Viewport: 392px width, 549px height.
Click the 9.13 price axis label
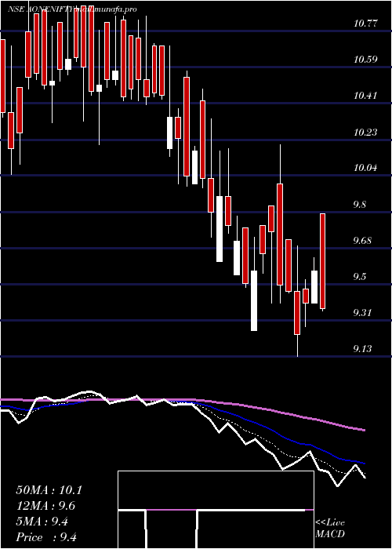pyautogui.click(x=364, y=349)
